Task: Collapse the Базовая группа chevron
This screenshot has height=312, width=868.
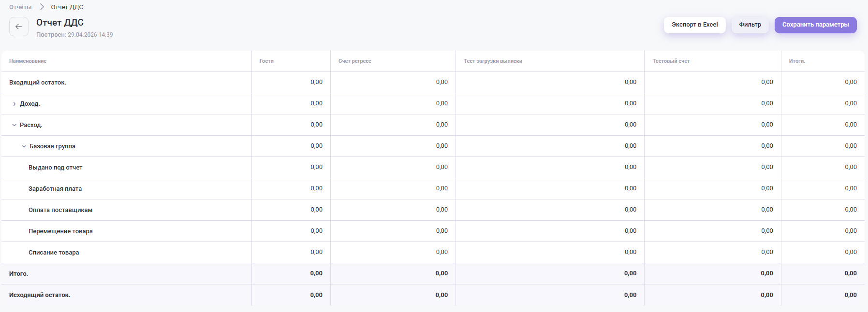Action: point(24,146)
